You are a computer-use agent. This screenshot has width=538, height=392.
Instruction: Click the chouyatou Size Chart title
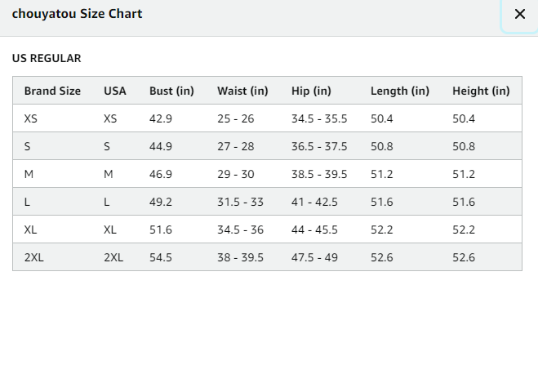[78, 14]
